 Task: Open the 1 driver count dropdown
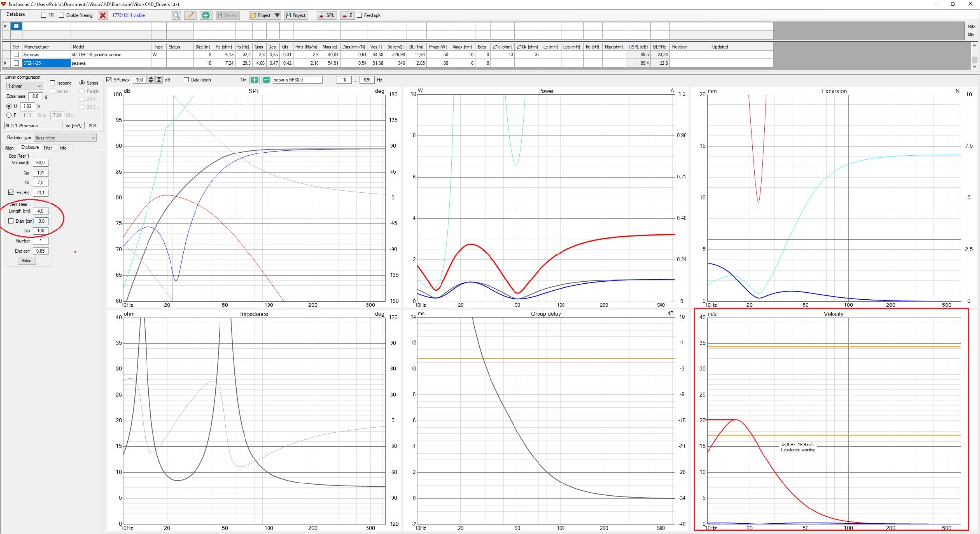[x=24, y=86]
